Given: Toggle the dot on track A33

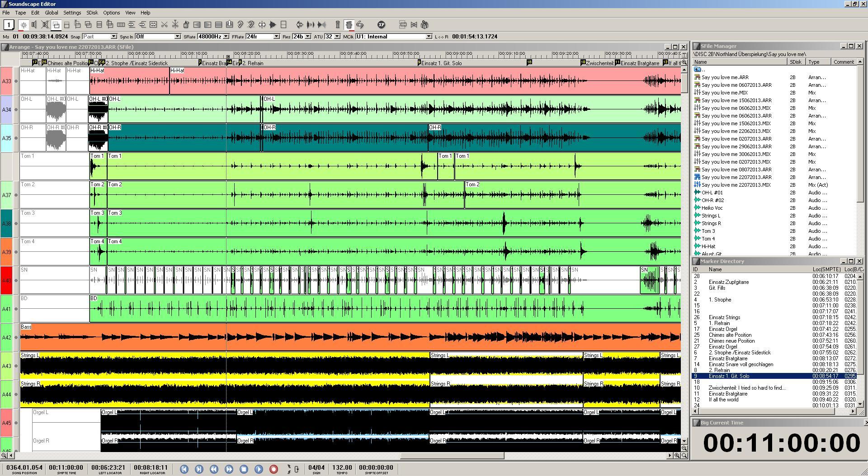Looking at the screenshot, I should click(16, 81).
